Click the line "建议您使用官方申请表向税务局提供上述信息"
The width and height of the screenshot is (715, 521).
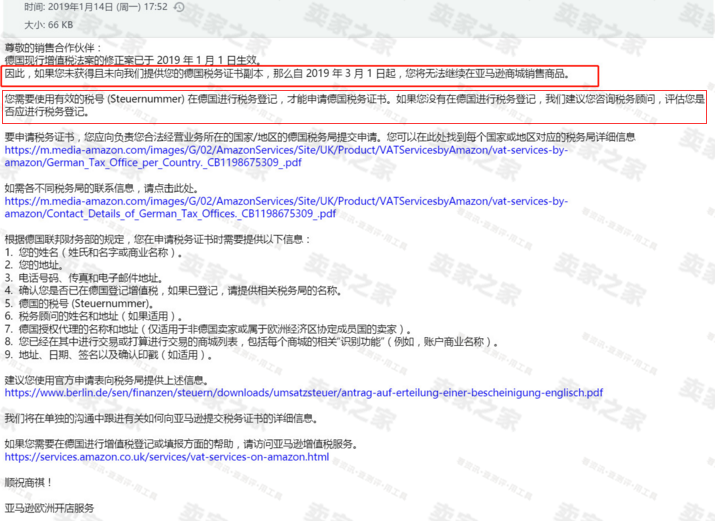(x=107, y=380)
